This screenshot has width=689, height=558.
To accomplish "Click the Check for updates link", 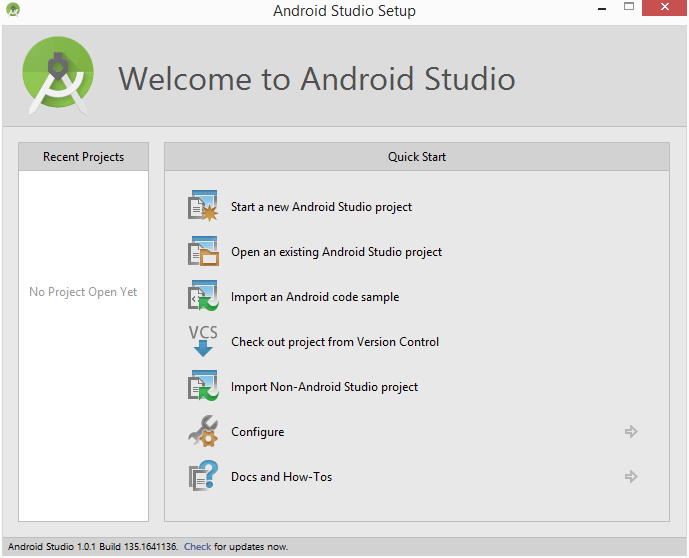I will (x=197, y=547).
